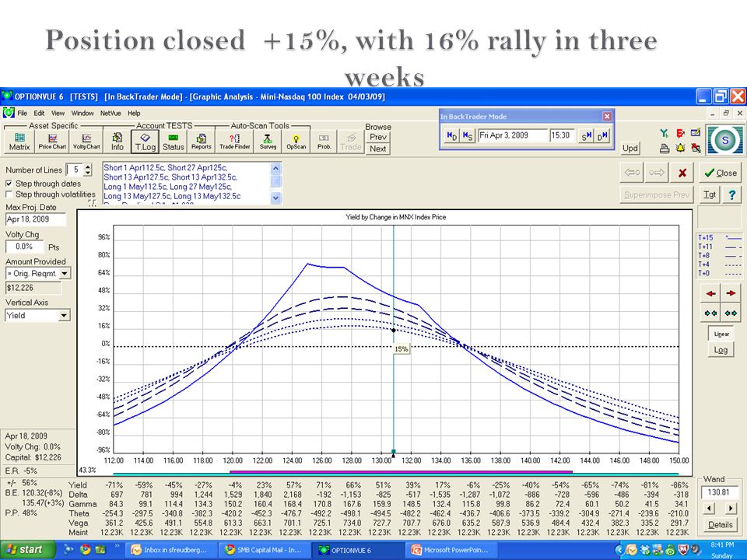
Task: Switch to the Inbox taskbar item
Action: (170, 550)
